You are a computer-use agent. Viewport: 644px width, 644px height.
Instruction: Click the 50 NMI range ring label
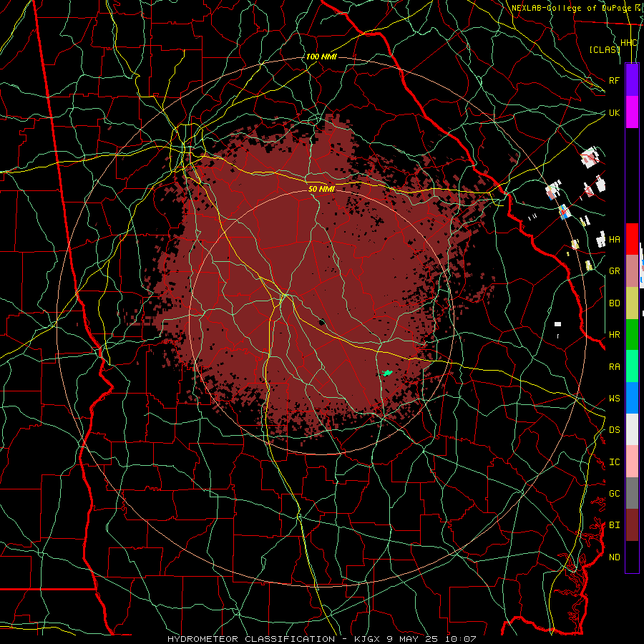click(x=321, y=189)
